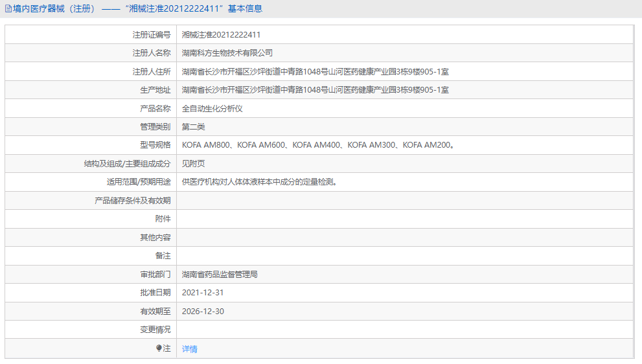
Task: Click the 审批部门 label
Action: click(155, 275)
